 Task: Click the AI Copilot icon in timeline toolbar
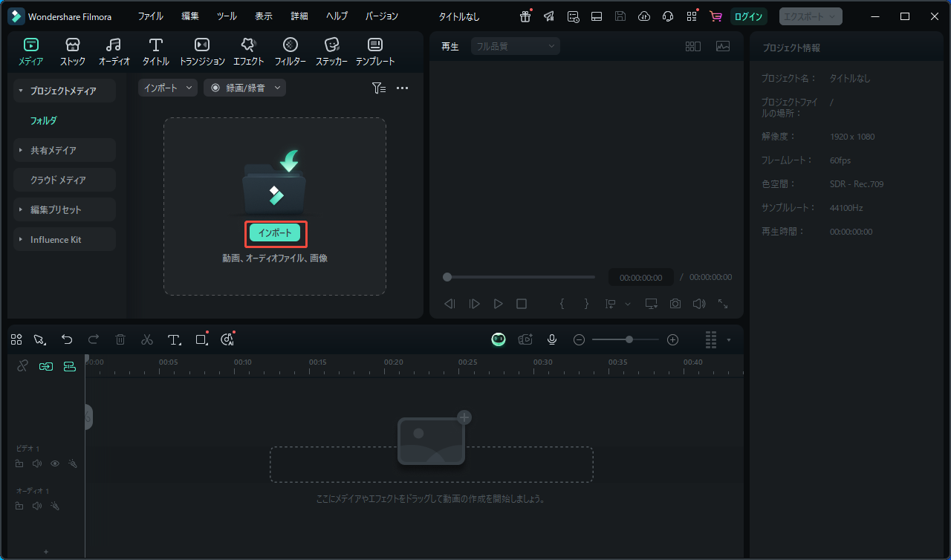click(x=227, y=339)
